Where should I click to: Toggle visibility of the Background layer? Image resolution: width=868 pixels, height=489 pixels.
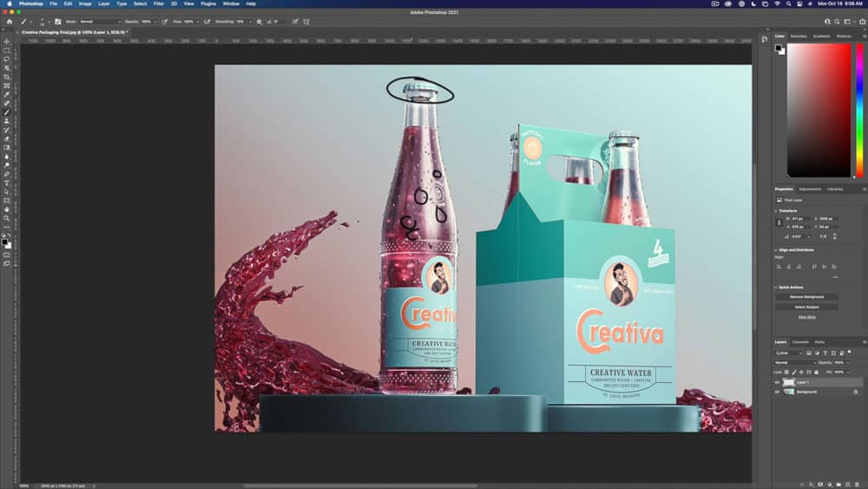tap(777, 392)
